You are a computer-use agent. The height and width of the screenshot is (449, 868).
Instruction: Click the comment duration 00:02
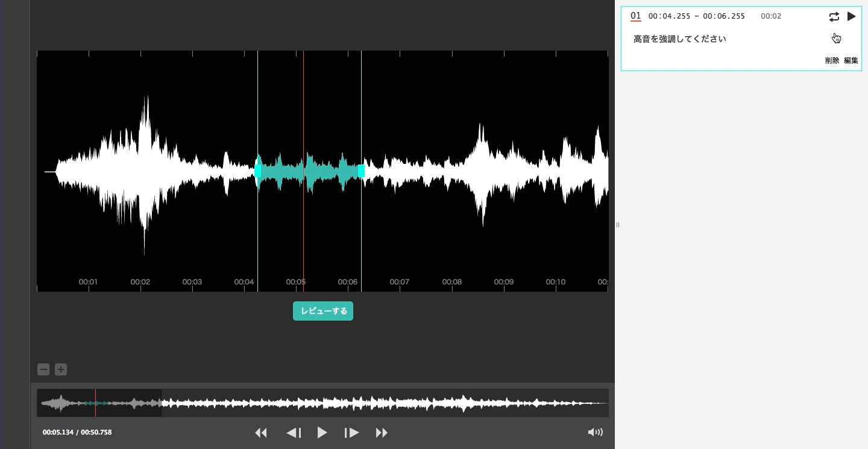click(771, 16)
